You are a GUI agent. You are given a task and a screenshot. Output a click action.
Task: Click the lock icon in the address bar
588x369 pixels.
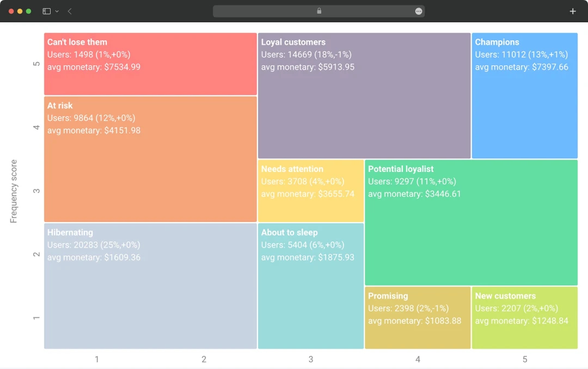[x=319, y=11]
